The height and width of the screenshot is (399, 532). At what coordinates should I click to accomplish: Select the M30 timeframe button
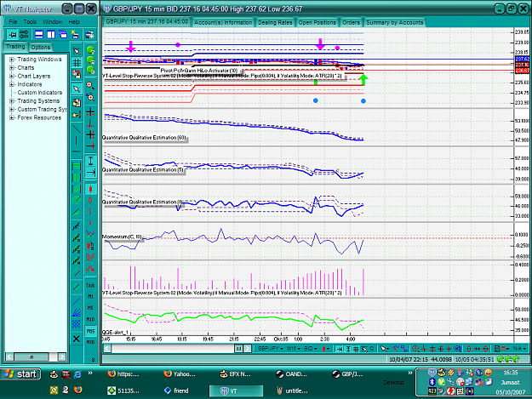pos(90,342)
